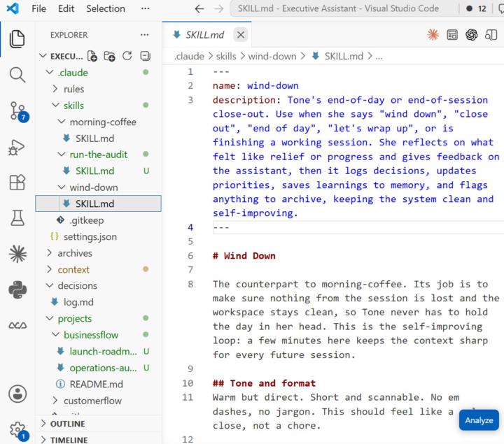Open the Testing flask view

click(x=17, y=218)
